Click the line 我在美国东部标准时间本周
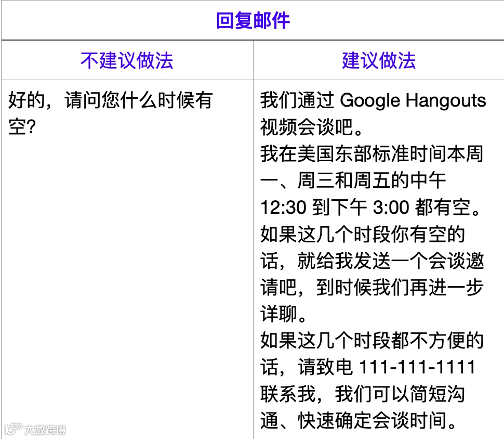 pos(372,153)
